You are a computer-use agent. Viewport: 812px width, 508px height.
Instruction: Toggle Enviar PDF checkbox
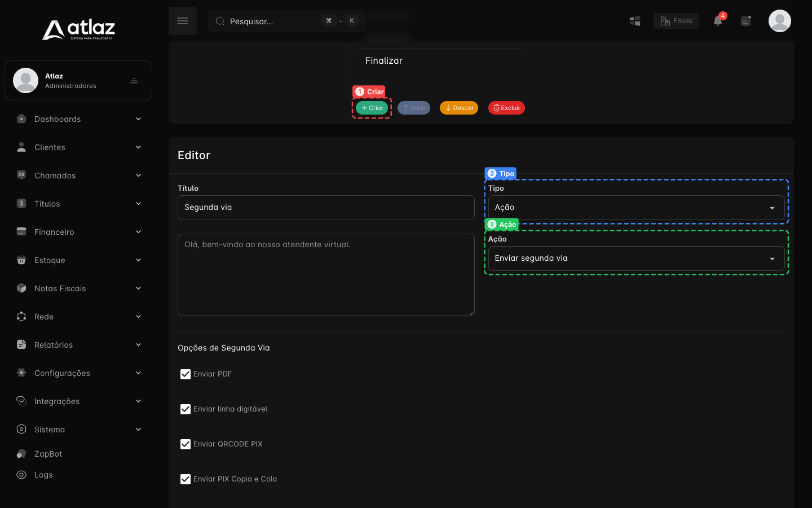coord(186,374)
